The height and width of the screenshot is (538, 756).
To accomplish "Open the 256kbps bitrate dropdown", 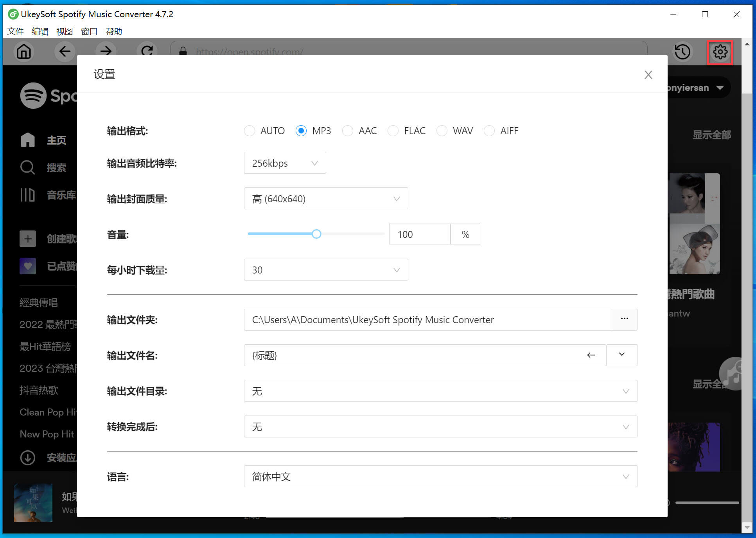I will [285, 163].
